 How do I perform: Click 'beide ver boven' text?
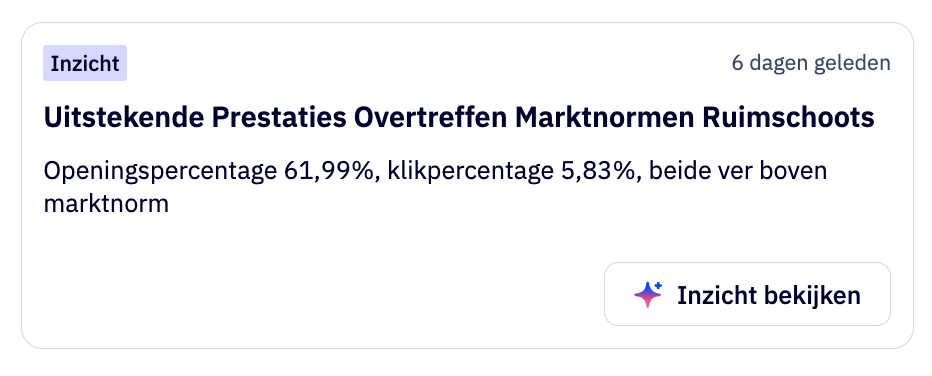click(738, 171)
